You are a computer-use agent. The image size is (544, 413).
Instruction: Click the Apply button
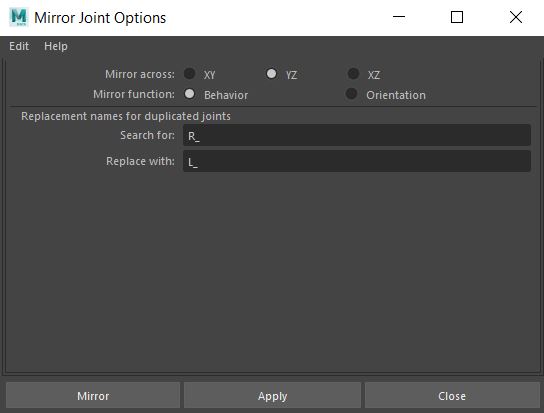pos(272,396)
